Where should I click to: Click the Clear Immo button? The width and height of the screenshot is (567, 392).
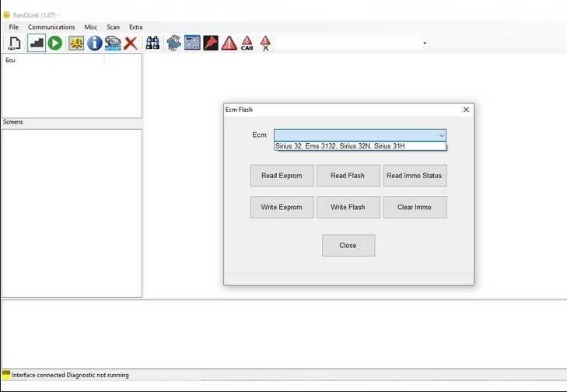click(x=415, y=207)
